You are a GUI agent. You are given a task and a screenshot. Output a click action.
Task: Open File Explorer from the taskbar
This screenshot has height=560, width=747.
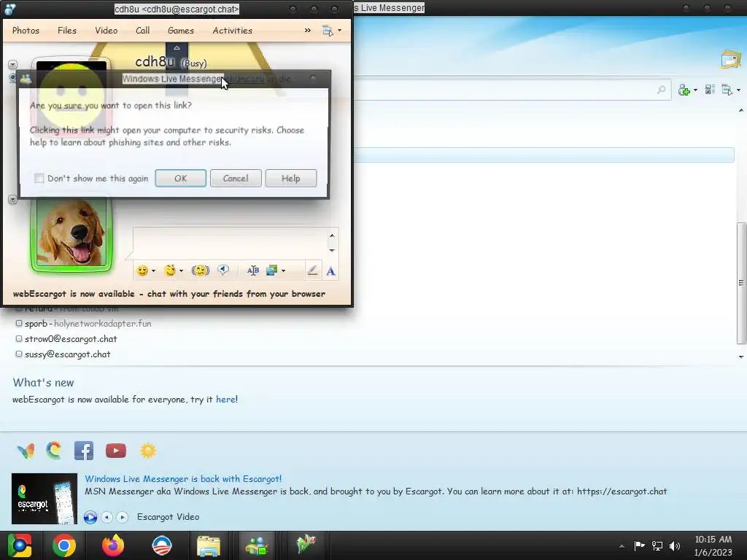tap(209, 545)
